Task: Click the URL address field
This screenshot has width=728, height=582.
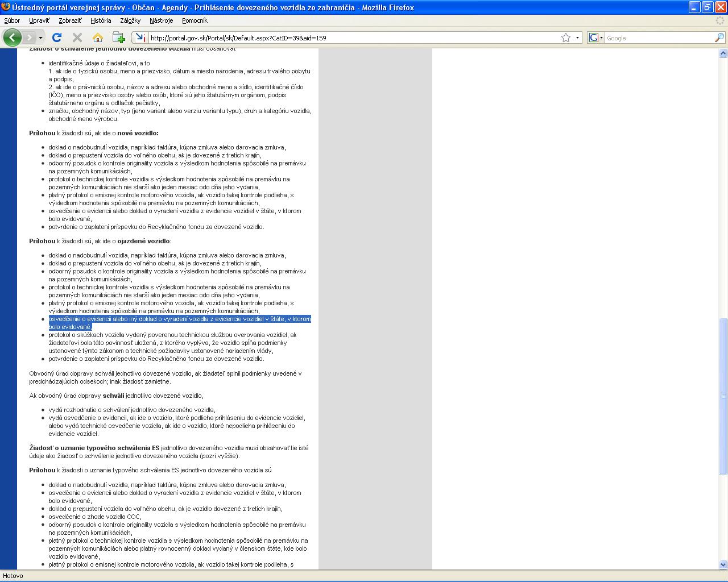Action: (353, 38)
